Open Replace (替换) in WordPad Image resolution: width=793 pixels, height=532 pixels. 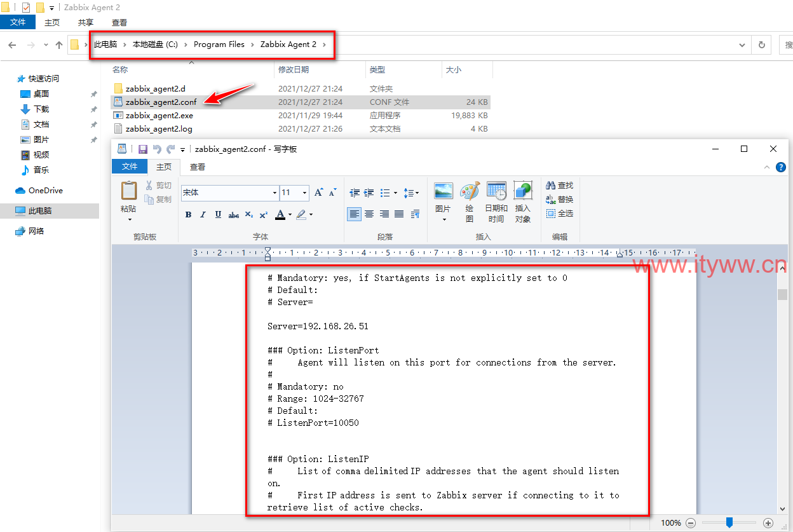click(x=560, y=200)
